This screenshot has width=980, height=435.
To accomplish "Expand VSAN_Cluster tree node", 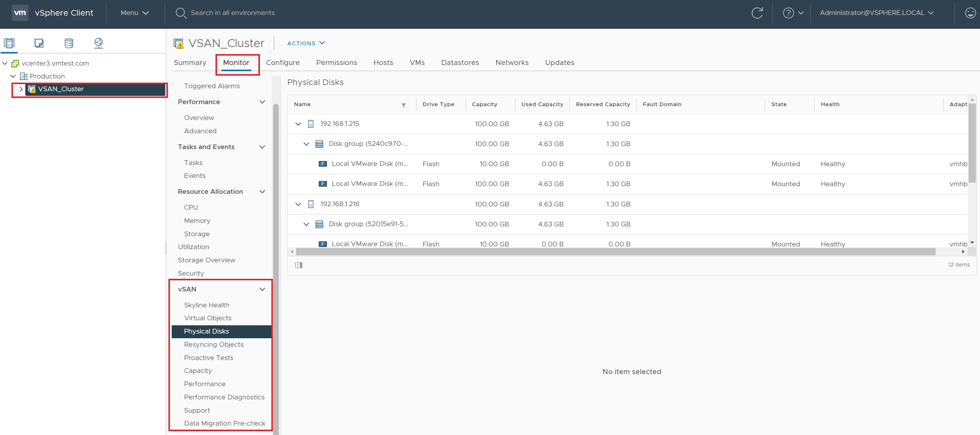I will (21, 89).
